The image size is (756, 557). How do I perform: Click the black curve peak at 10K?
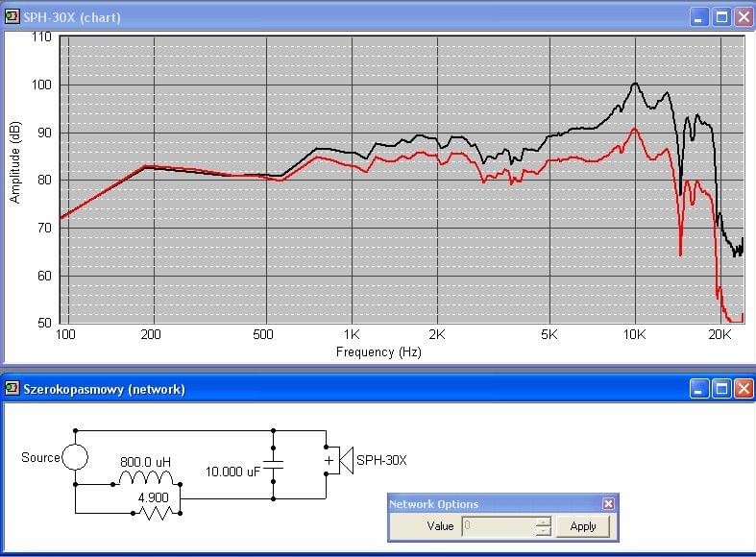635,84
